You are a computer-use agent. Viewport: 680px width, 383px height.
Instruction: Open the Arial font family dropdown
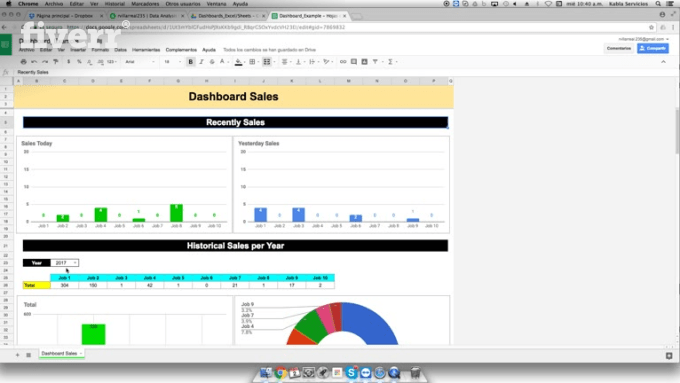tap(140, 62)
